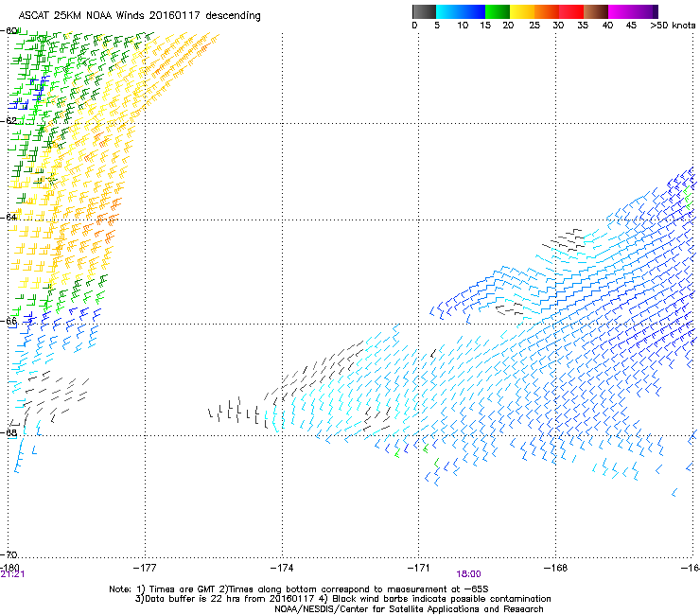Click the red 30-35 knots color swatch
Screen dimensions: 700x615
(571, 11)
